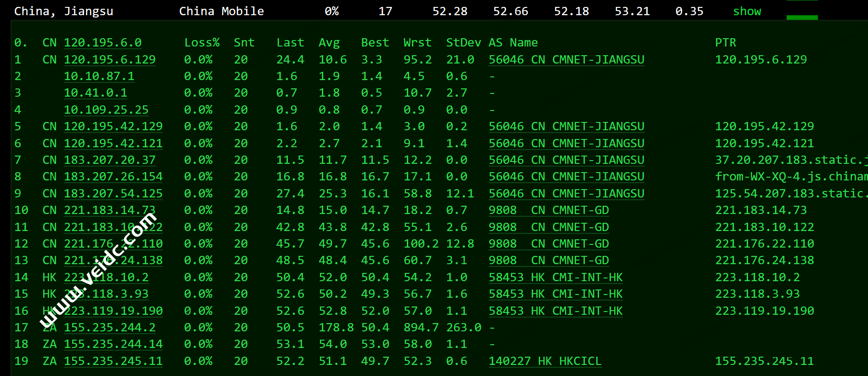This screenshot has width=868, height=376.
Task: Click the "PTR" column header
Action: 725,43
